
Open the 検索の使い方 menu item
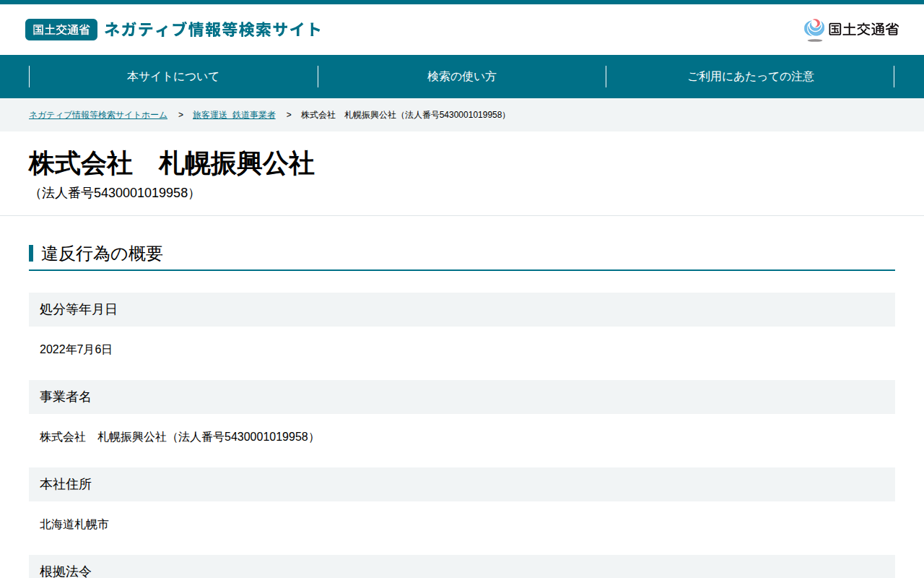[x=462, y=77]
